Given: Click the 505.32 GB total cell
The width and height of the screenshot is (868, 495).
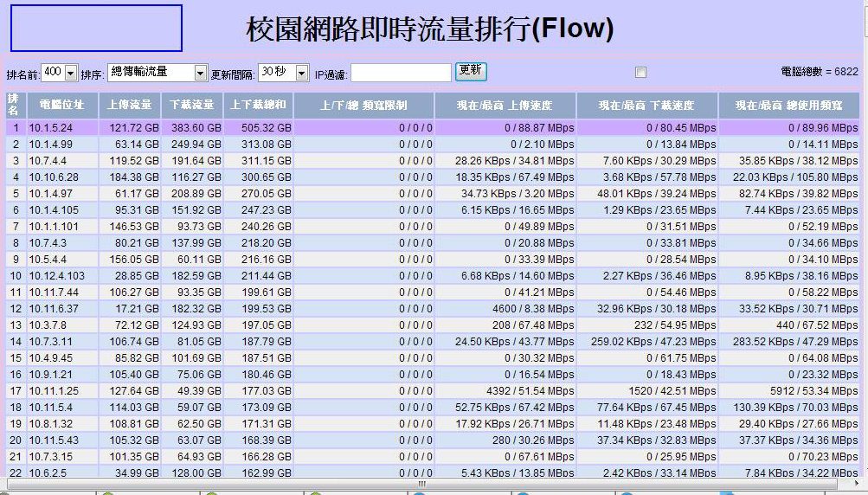Looking at the screenshot, I should click(258, 128).
